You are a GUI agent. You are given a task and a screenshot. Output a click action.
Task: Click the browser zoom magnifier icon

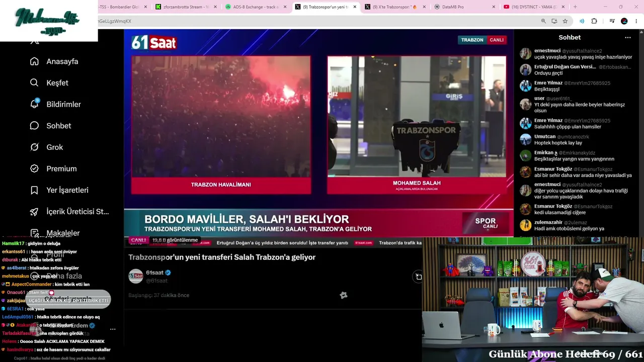(x=543, y=21)
